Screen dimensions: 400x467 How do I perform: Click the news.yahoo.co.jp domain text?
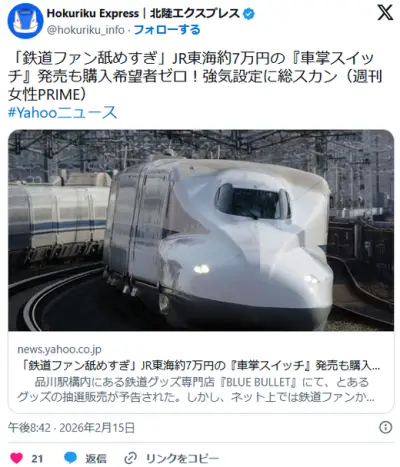pyautogui.click(x=59, y=349)
